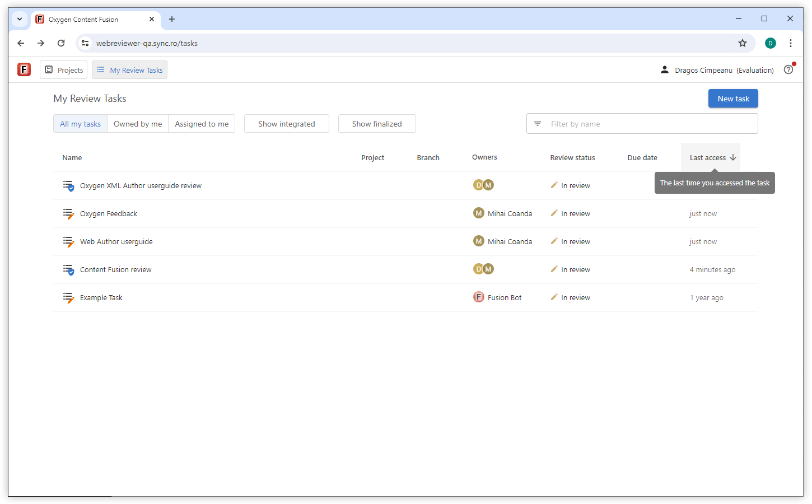
Task: Sort by the Review status column header
Action: (x=572, y=158)
